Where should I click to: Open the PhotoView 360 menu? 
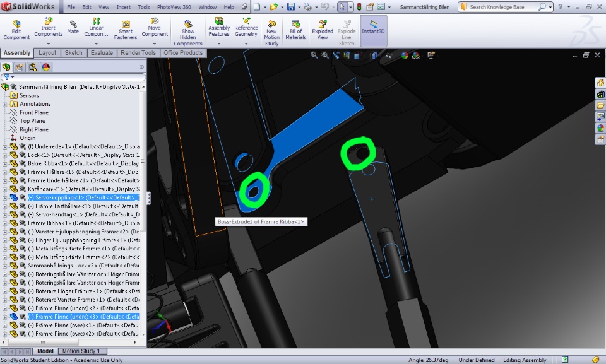click(x=174, y=7)
